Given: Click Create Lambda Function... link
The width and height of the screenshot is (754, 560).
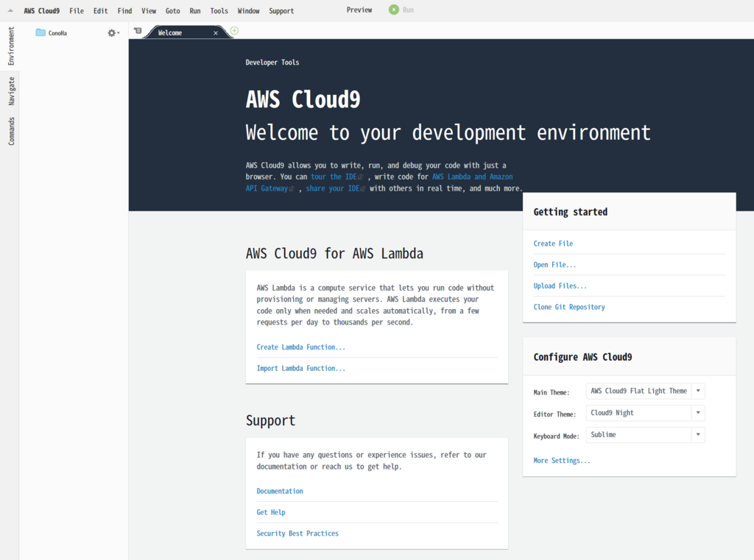Looking at the screenshot, I should [300, 347].
